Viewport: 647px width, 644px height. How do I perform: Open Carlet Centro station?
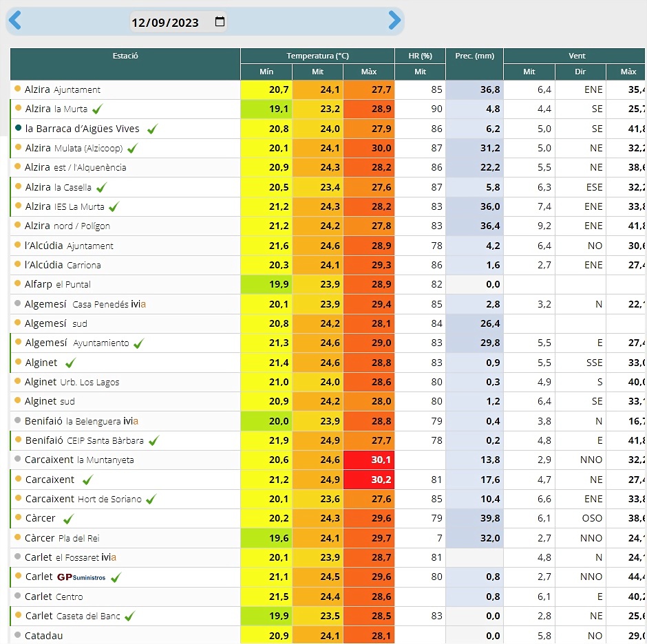54,597
